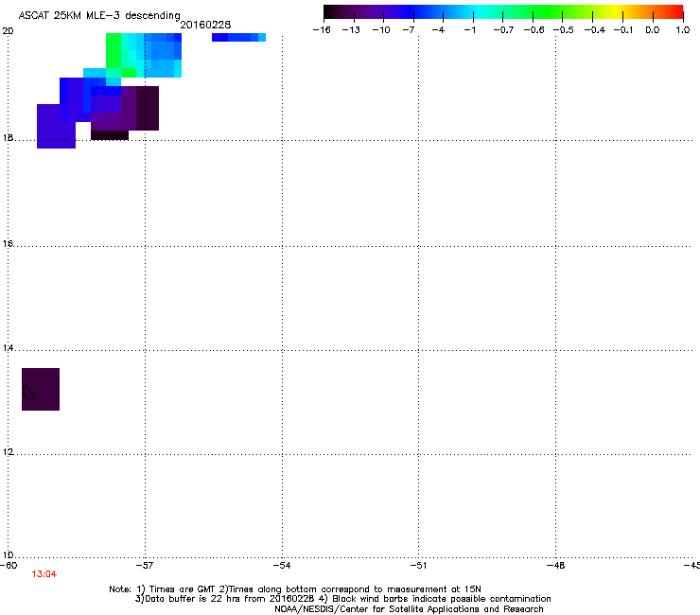
Task: Click the colorbar label -13
Action: point(351,30)
